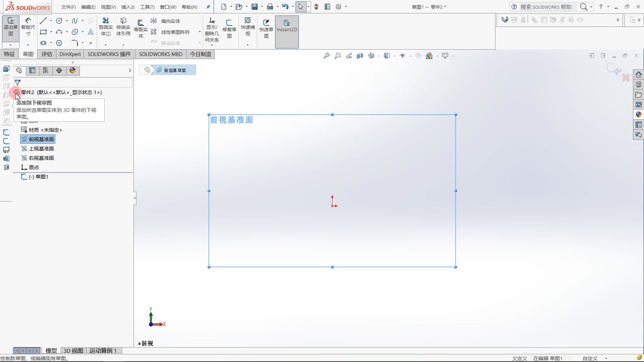This screenshot has height=362, width=644.
Task: Click the Zoom to Fit view icon
Action: point(327,56)
